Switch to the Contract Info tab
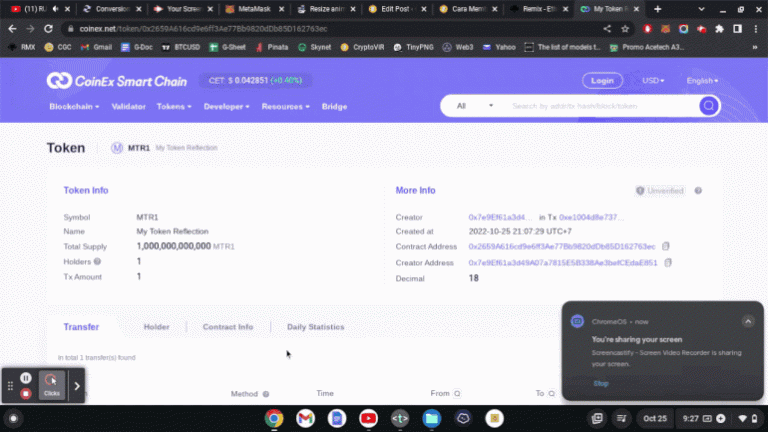The image size is (768, 432). point(228,327)
